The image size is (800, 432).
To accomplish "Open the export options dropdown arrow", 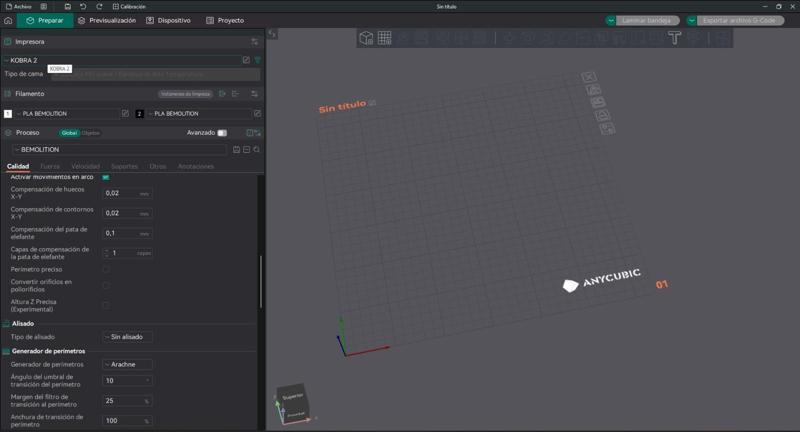I will tap(691, 20).
